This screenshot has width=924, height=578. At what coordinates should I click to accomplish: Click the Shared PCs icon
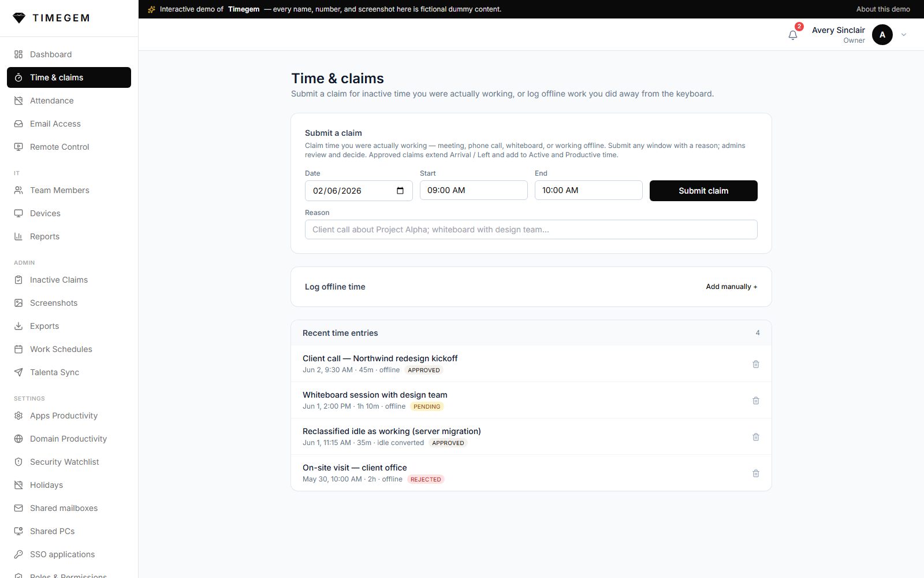tap(18, 531)
